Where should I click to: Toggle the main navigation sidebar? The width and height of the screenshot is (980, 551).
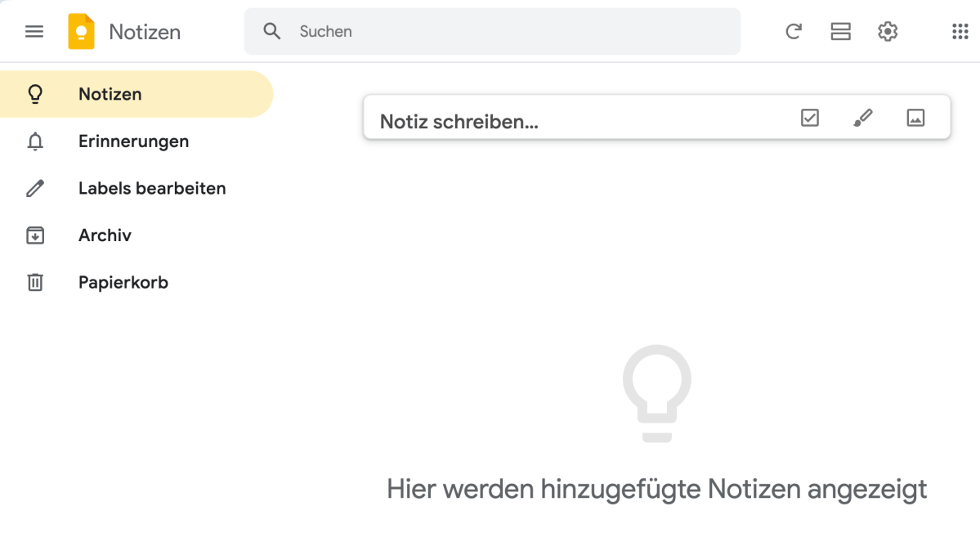(34, 31)
